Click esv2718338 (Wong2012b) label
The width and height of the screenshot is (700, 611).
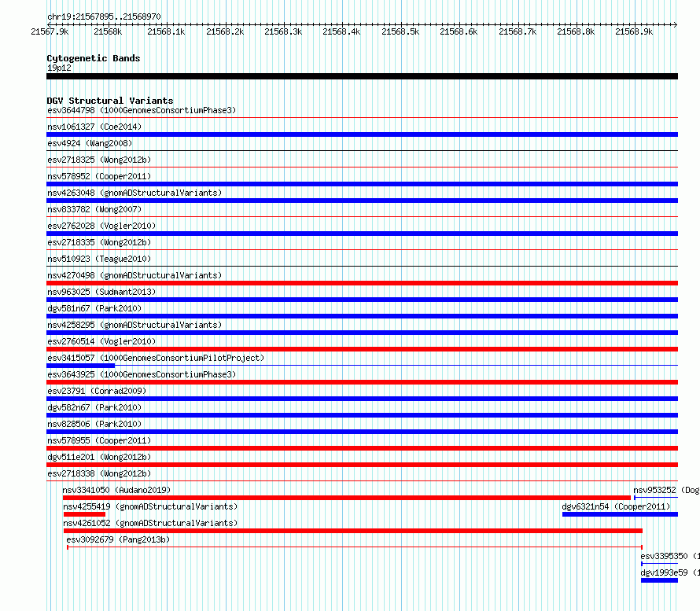99,473
